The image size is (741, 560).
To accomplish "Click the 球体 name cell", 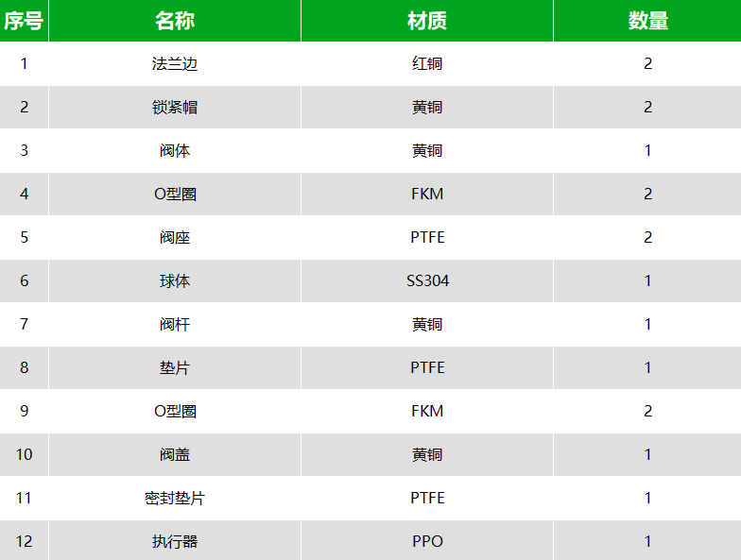I will [x=175, y=281].
